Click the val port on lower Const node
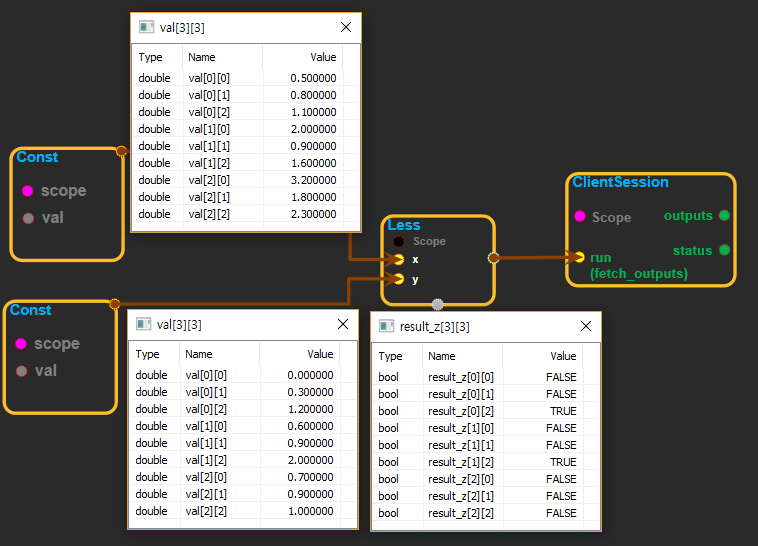Screen dimensions: 758x546 [21, 371]
